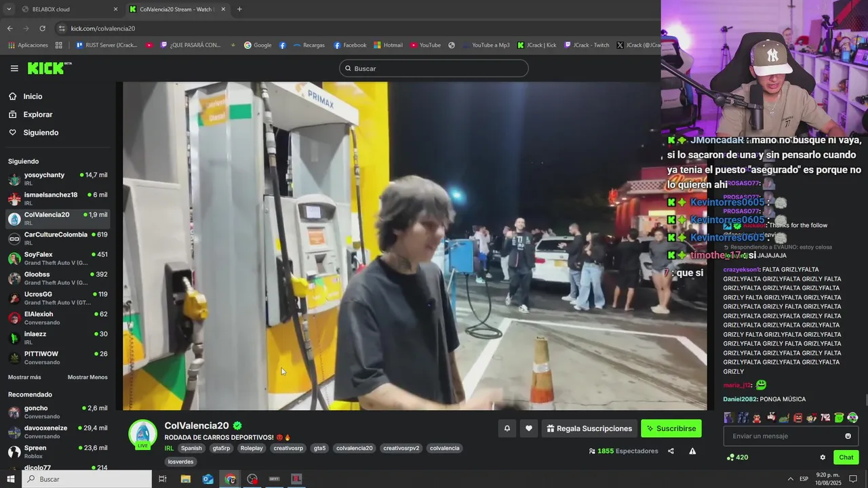Screen dimensions: 868x488
Task: Expand list with Mostrar más
Action: click(24, 378)
